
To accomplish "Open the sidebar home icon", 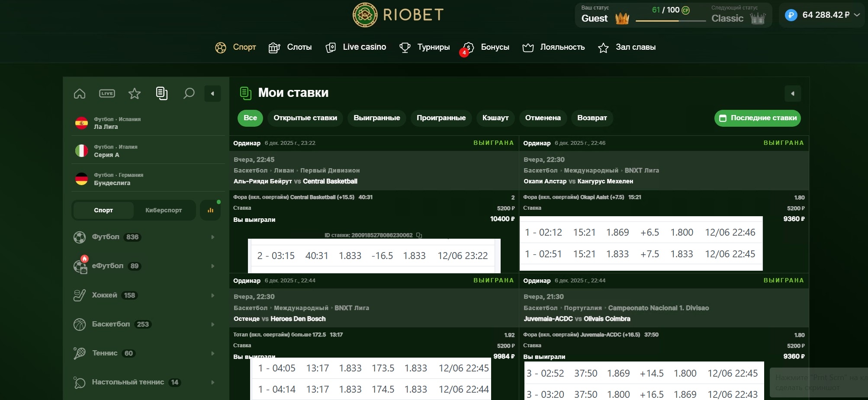I will 80,93.
